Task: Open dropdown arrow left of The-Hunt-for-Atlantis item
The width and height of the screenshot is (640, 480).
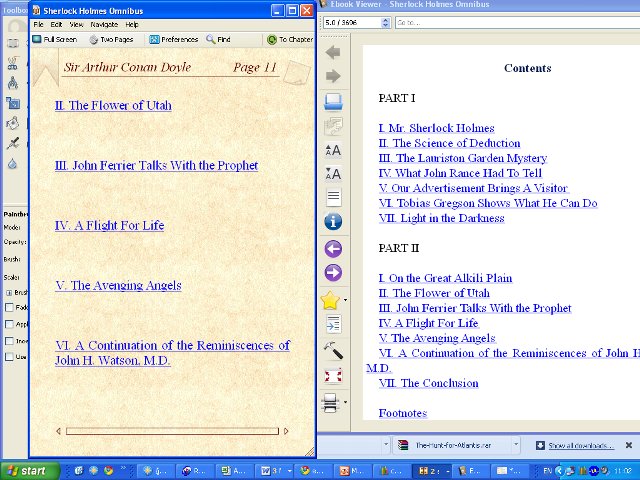Action: coord(385,445)
